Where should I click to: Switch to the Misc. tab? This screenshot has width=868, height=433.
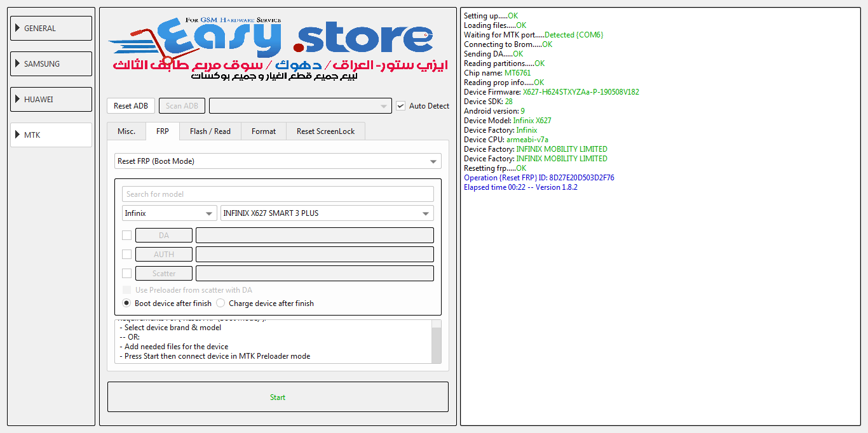coord(126,131)
